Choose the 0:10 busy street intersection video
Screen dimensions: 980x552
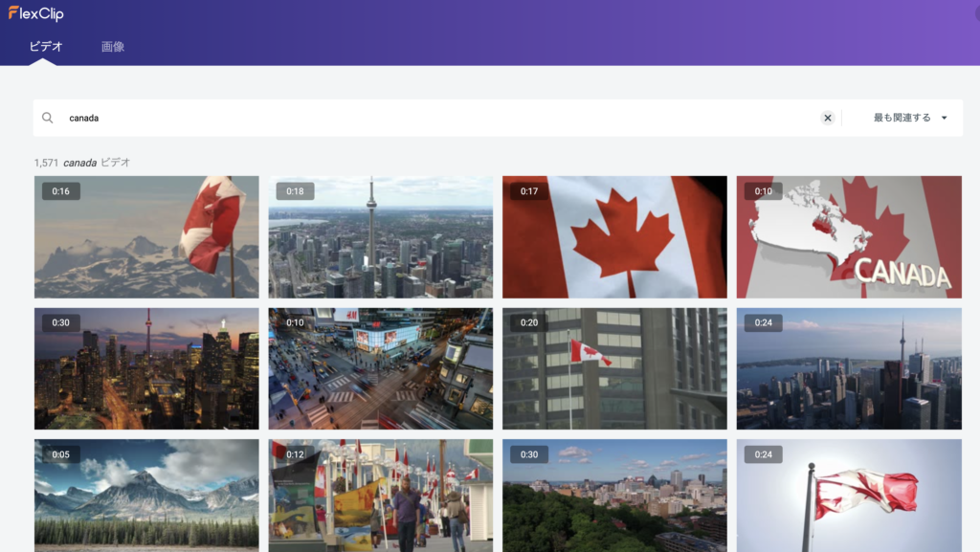(x=381, y=368)
